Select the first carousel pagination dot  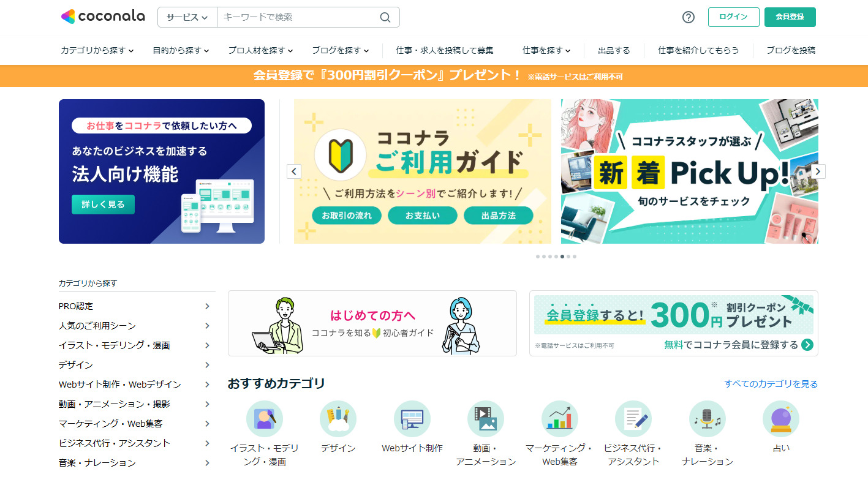pos(538,257)
